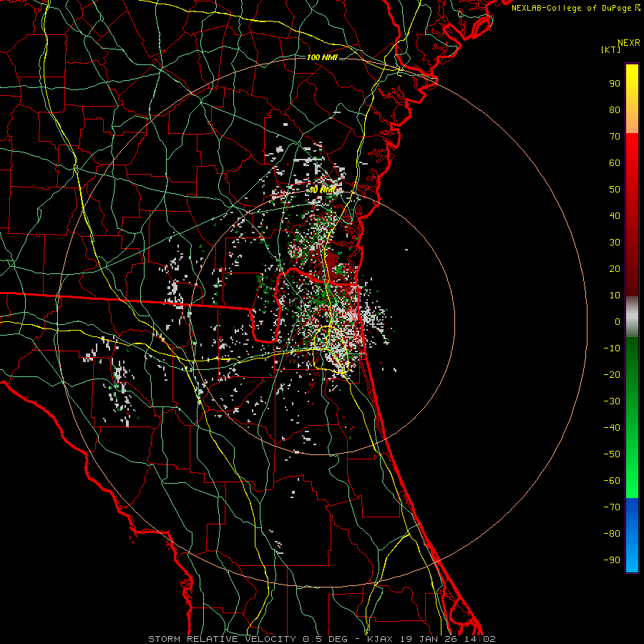Image resolution: width=644 pixels, height=644 pixels.
Task: Click the 60 value on the velocity scale
Action: [615, 163]
